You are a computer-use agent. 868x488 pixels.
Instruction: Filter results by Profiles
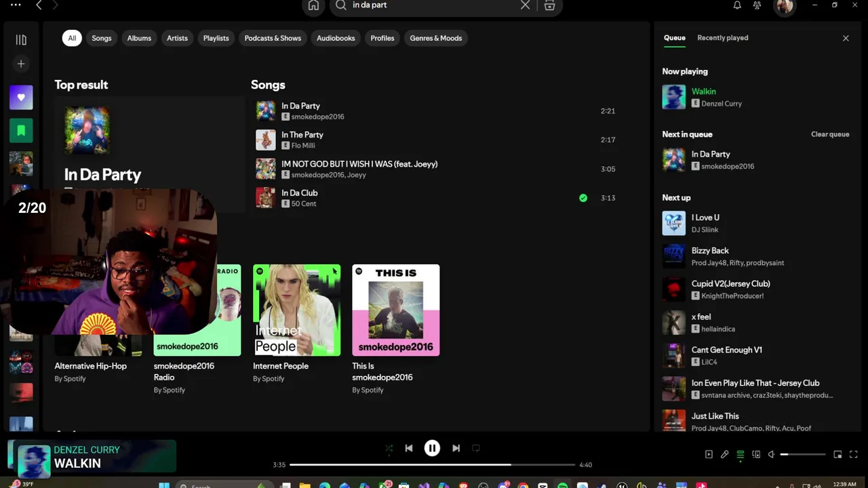(382, 38)
